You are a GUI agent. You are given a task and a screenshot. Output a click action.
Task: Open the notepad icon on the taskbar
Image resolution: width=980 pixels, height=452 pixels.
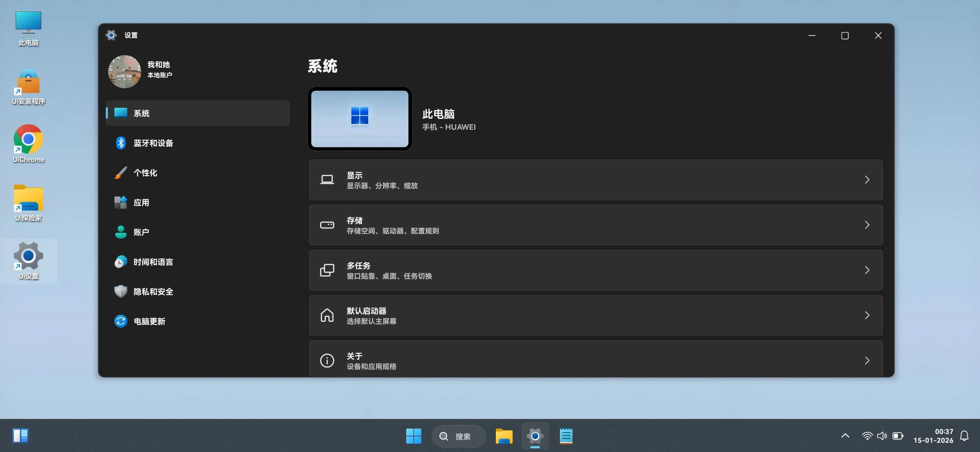coord(566,436)
